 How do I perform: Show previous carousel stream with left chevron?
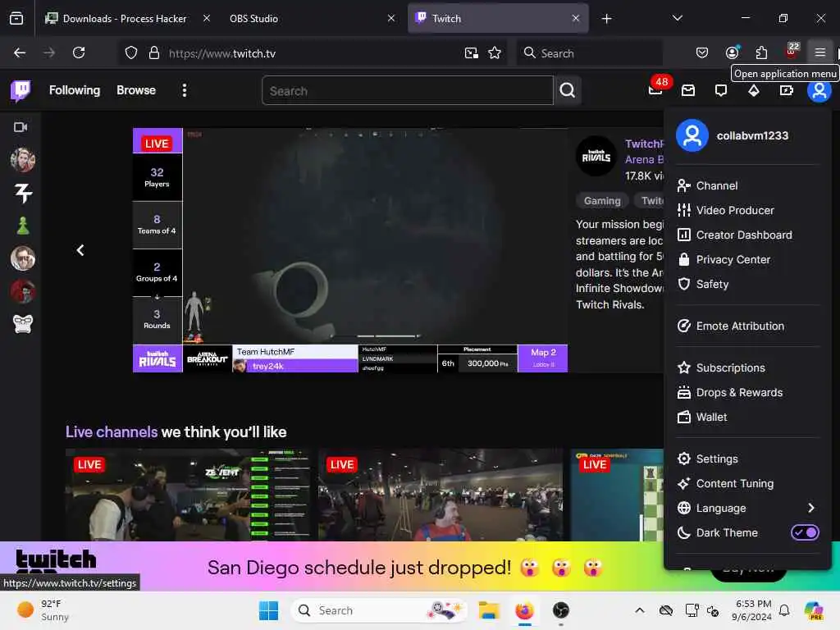point(80,250)
